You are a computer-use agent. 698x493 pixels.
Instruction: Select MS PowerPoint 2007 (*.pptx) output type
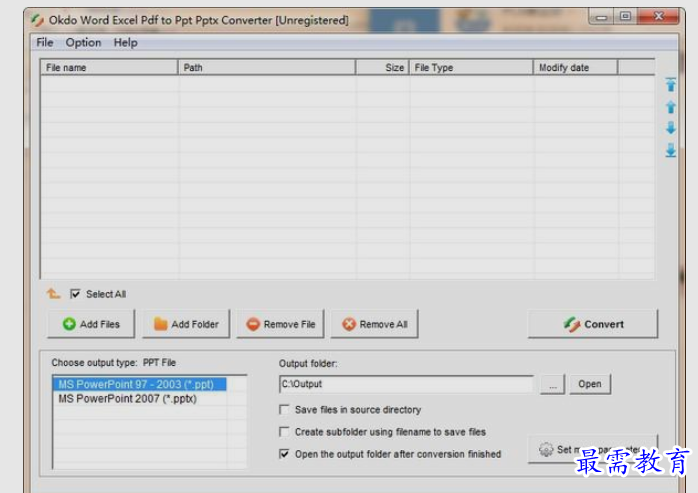point(140,399)
